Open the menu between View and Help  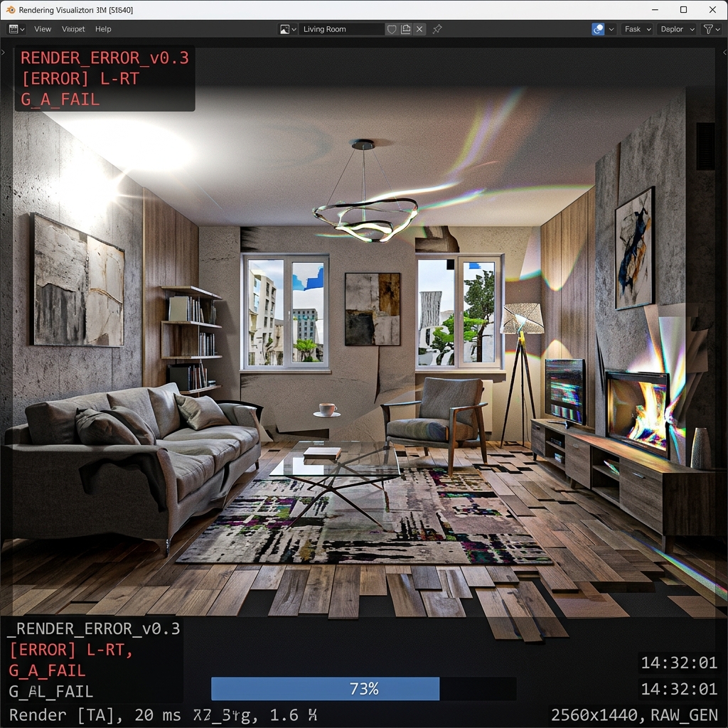point(73,29)
